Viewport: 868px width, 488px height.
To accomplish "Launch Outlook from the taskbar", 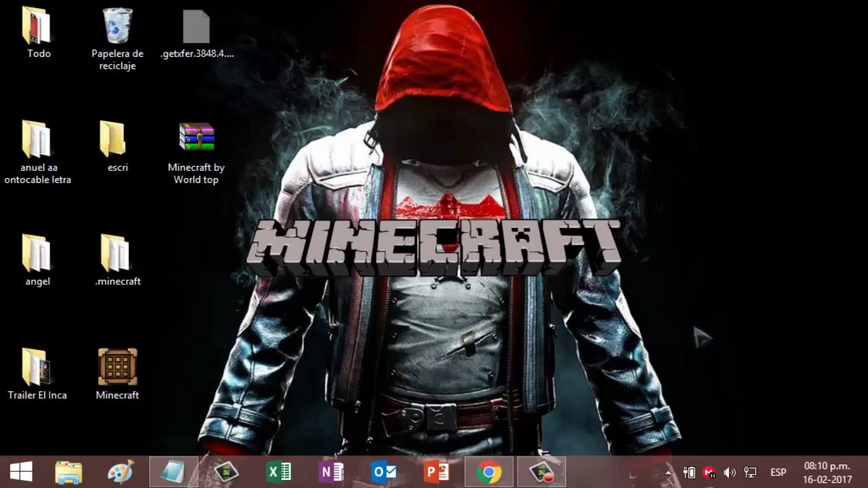I will [x=384, y=472].
